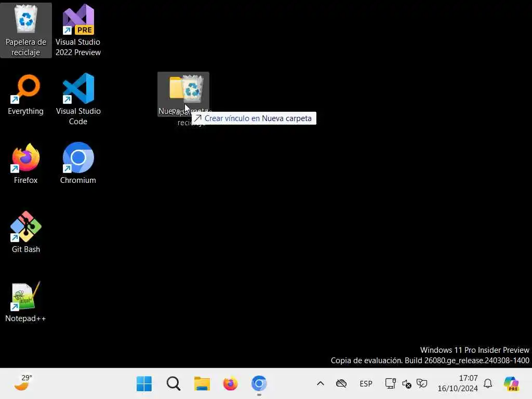Select the Papelera de reciclaje desktop icon
The image size is (532, 399).
click(26, 31)
